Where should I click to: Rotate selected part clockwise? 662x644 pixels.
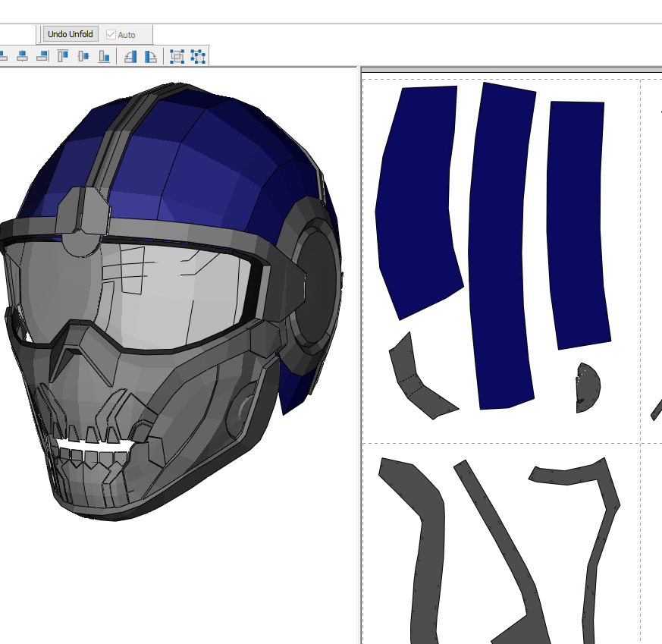coord(151,57)
